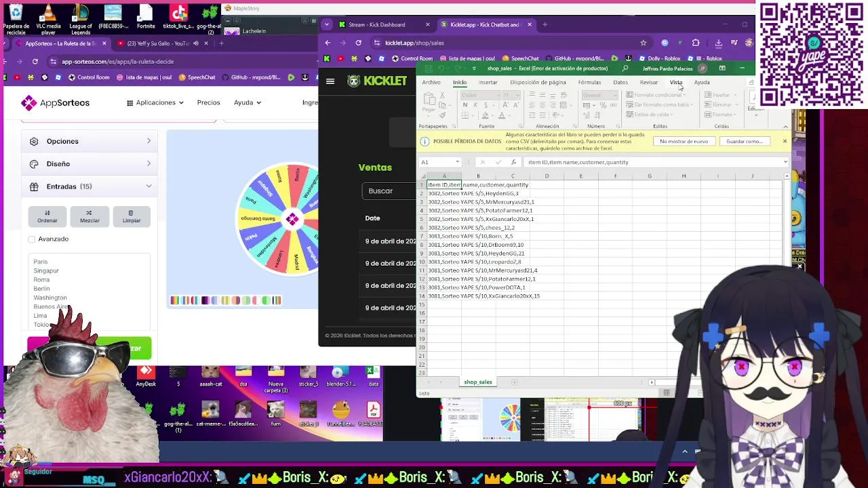The image size is (868, 488).
Task: Open the League of Legends desktop shortcut
Action: (81, 19)
